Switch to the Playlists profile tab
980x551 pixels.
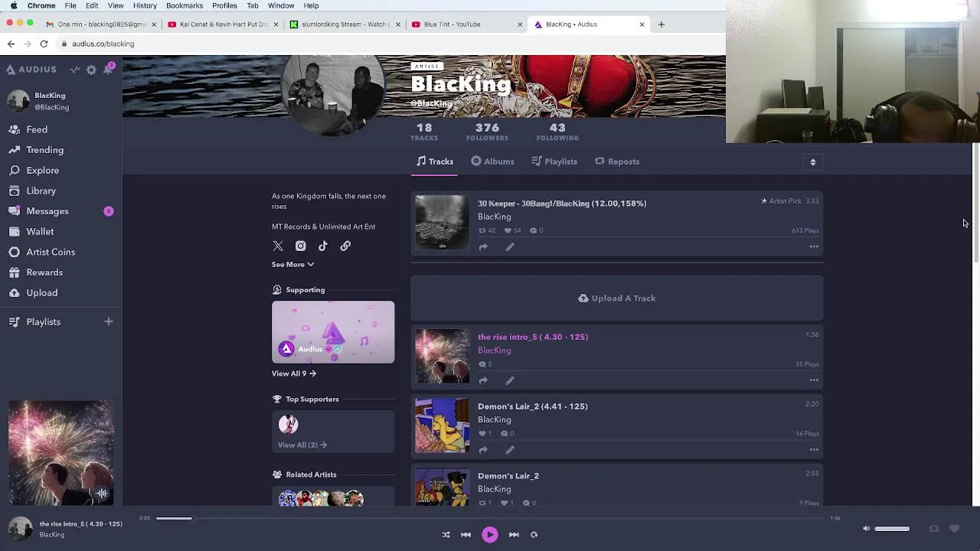(x=554, y=161)
